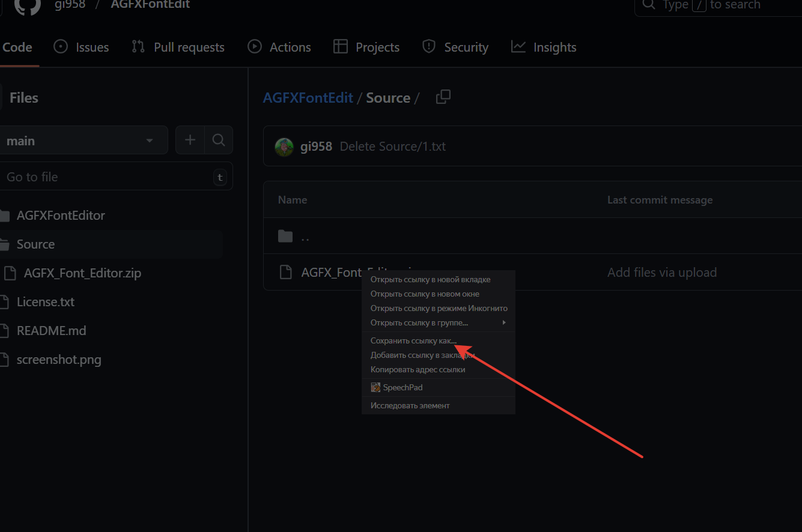The height and width of the screenshot is (532, 802).
Task: Choose Открыть ссылку в новой вкладке
Action: 439,280
